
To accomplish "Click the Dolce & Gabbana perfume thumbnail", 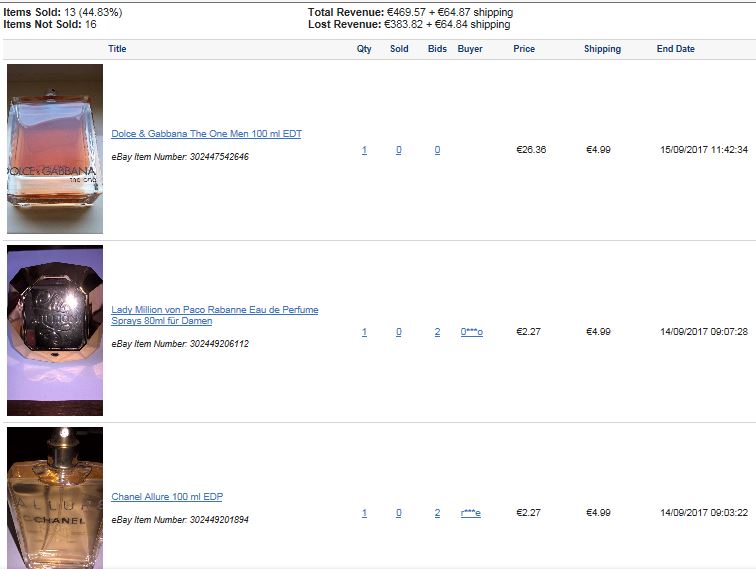I will click(x=55, y=149).
